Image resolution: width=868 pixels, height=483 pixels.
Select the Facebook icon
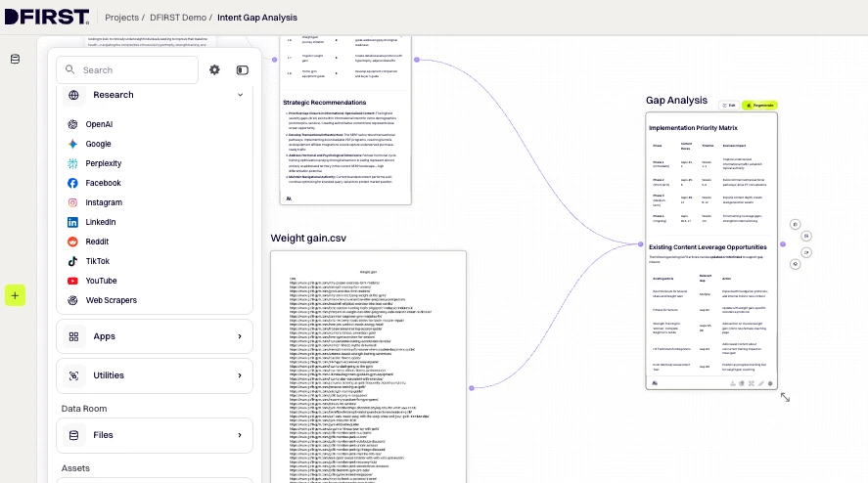tap(72, 183)
